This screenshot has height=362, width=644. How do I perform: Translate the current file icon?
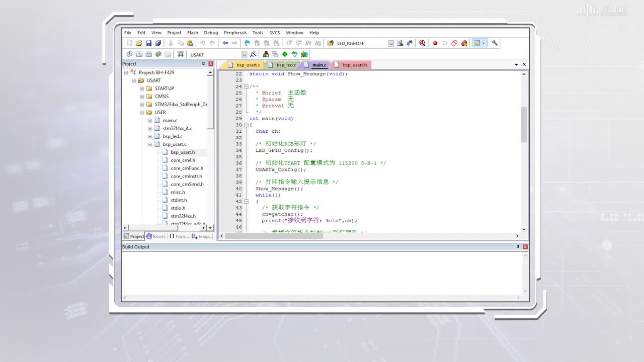[x=129, y=54]
